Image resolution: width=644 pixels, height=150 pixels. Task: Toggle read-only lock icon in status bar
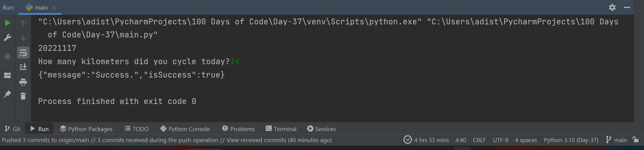[x=635, y=139]
